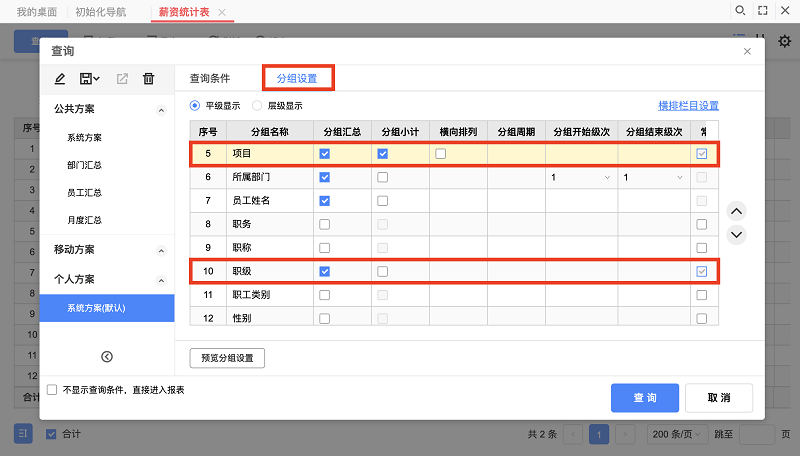The image size is (800, 456).
Task: Collapse the 个人方案 section
Action: (x=161, y=280)
